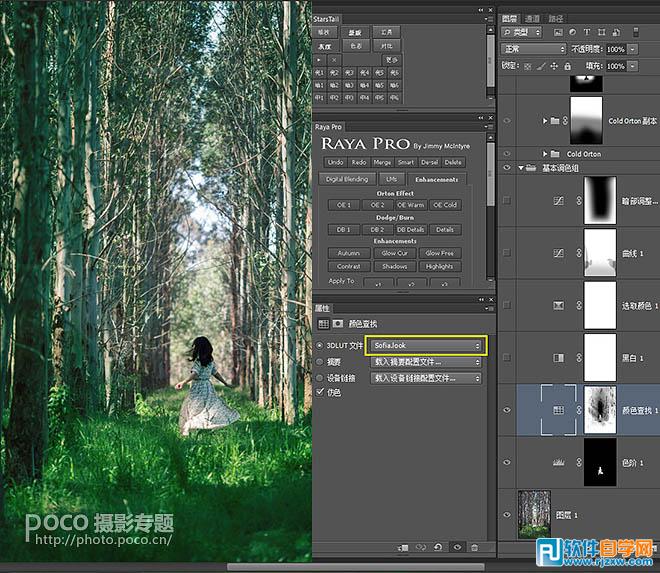Image resolution: width=660 pixels, height=573 pixels.
Task: Select the 图层 tab
Action: click(x=510, y=19)
